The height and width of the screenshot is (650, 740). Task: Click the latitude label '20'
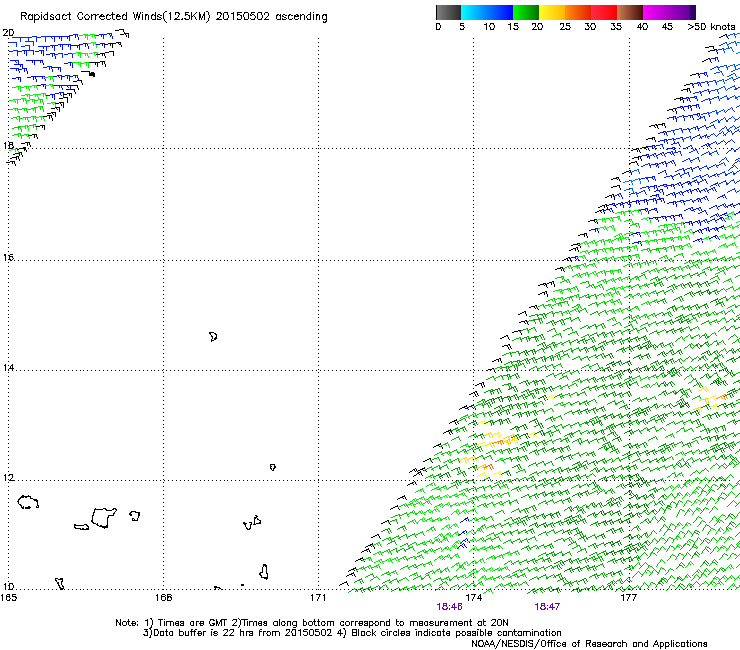(x=8, y=33)
